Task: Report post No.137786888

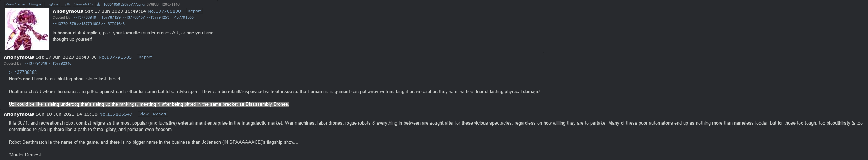Action: click(194, 11)
